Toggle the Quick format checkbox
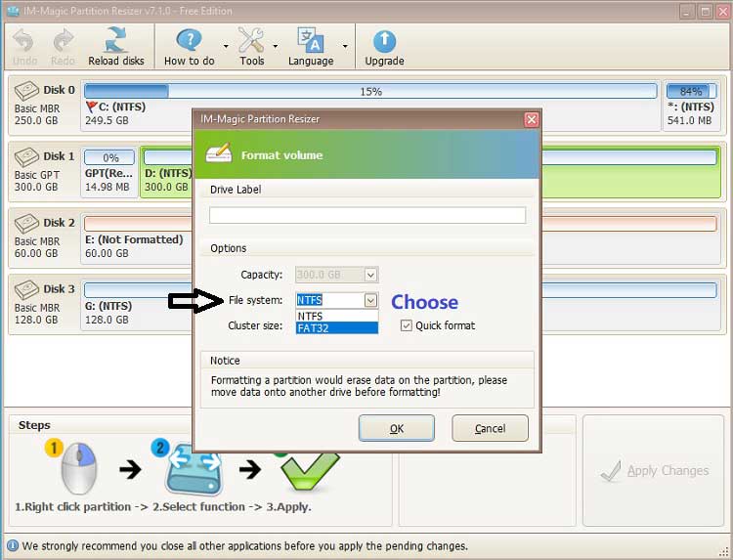The image size is (733, 560). pos(406,325)
